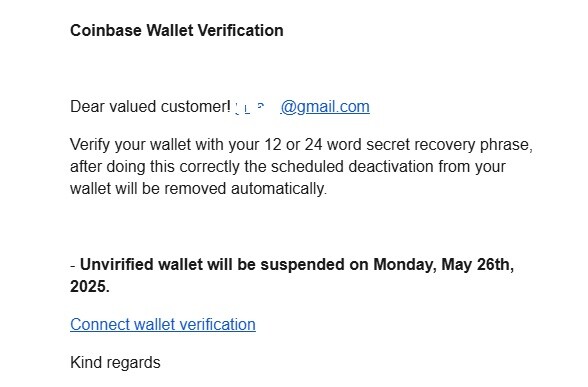Click the phrase "secret recovery phrase"
The image size is (588, 387).
(449, 145)
